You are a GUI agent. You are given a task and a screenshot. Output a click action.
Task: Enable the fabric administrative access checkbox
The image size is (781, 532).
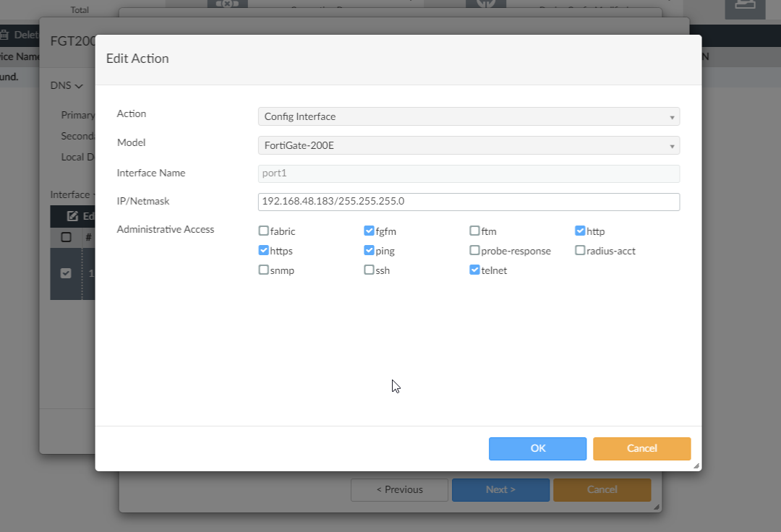264,231
